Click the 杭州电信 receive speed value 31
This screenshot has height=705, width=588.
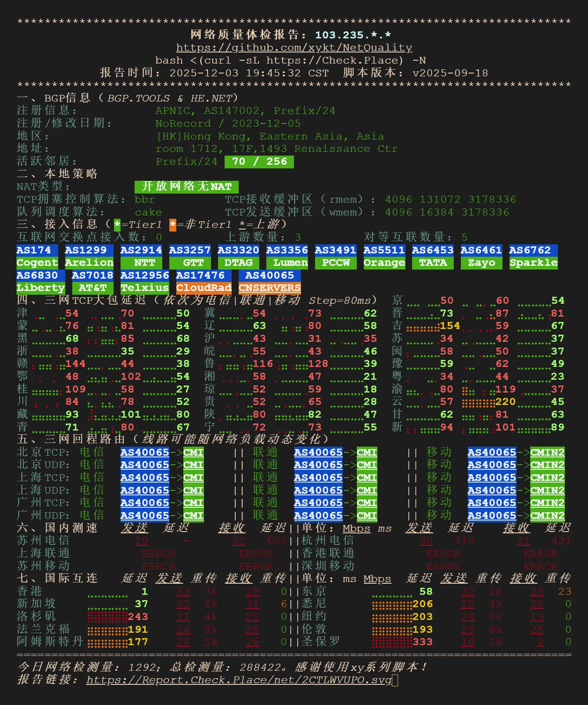click(523, 541)
